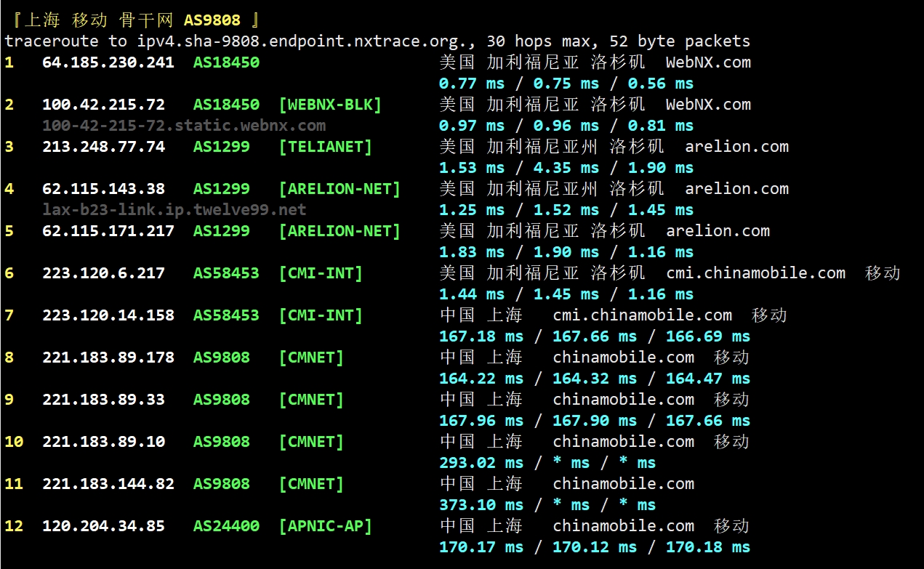Click IP address 221.183.89.10
The width and height of the screenshot is (924, 569).
tap(103, 442)
